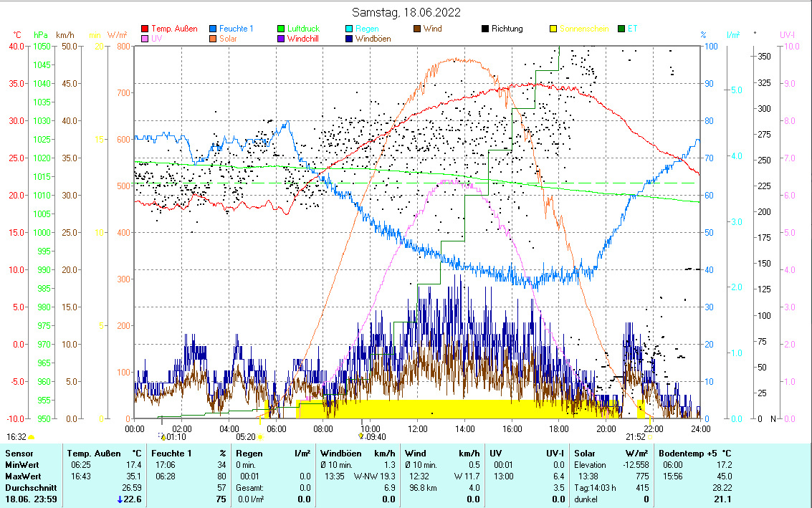Select the yellow Sonnenschein legend square
Screen dimensions: 812x508
point(553,29)
